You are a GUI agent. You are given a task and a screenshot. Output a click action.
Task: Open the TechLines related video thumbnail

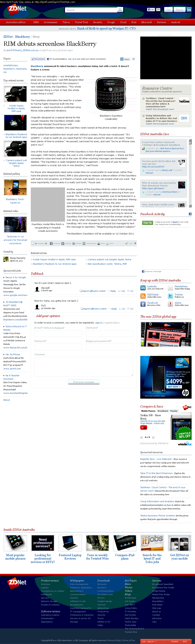pyautogui.click(x=15, y=225)
